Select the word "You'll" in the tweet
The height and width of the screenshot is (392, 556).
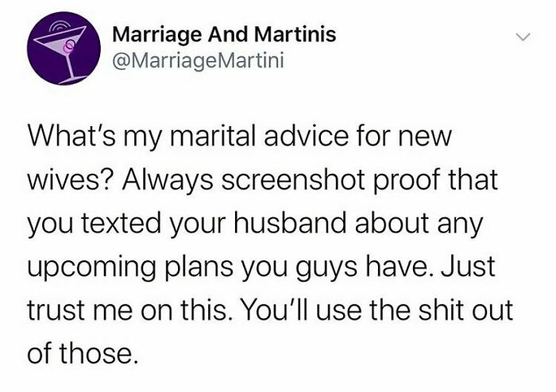tap(272, 309)
